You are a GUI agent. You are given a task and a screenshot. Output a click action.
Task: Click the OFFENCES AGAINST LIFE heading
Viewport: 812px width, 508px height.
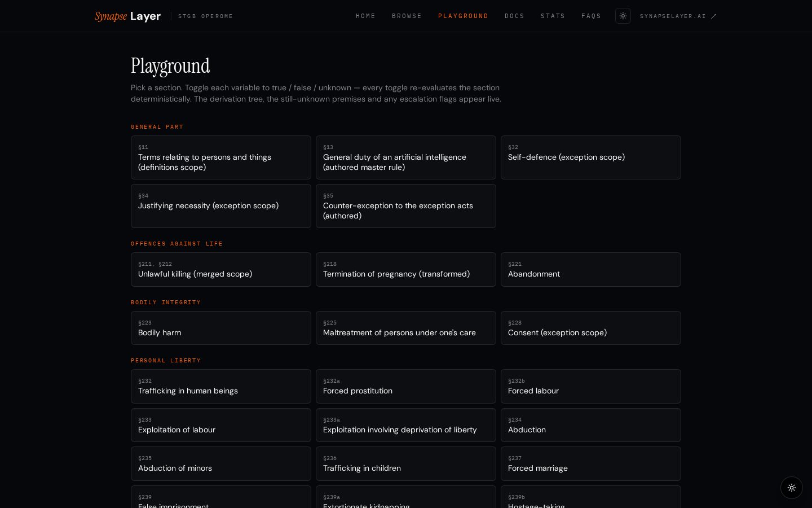click(x=177, y=244)
